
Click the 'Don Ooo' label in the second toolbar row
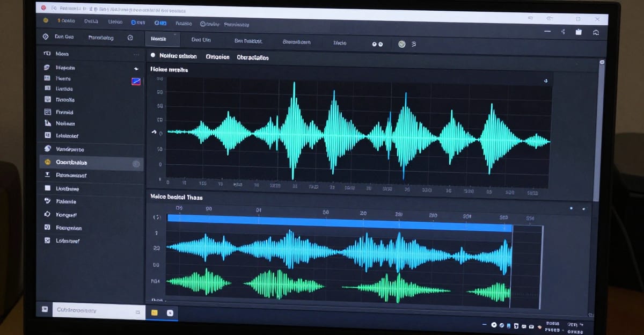coord(64,37)
